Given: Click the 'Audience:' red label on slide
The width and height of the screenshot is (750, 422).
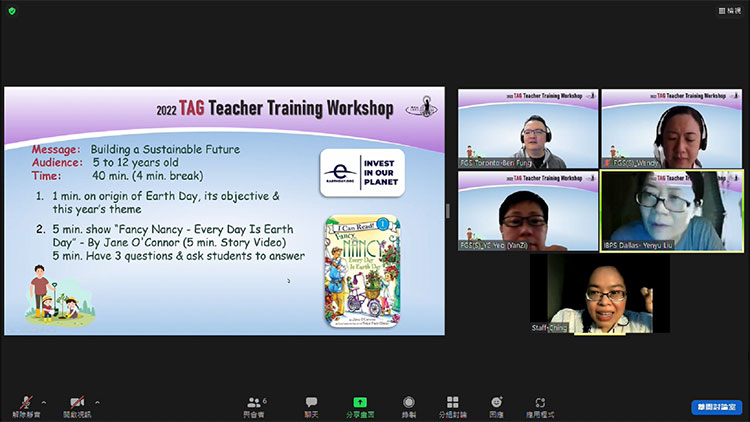Looking at the screenshot, I should pyautogui.click(x=57, y=163).
